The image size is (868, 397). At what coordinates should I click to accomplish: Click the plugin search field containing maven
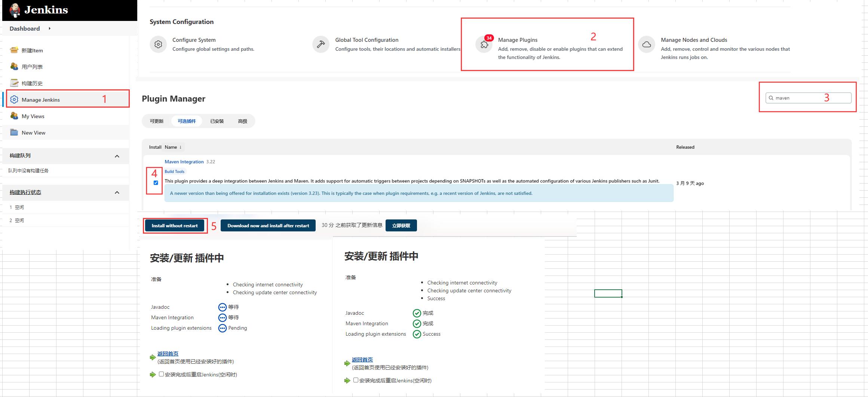coord(808,98)
